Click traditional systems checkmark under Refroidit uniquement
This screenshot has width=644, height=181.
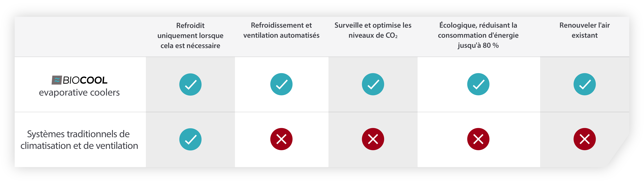[x=190, y=139]
